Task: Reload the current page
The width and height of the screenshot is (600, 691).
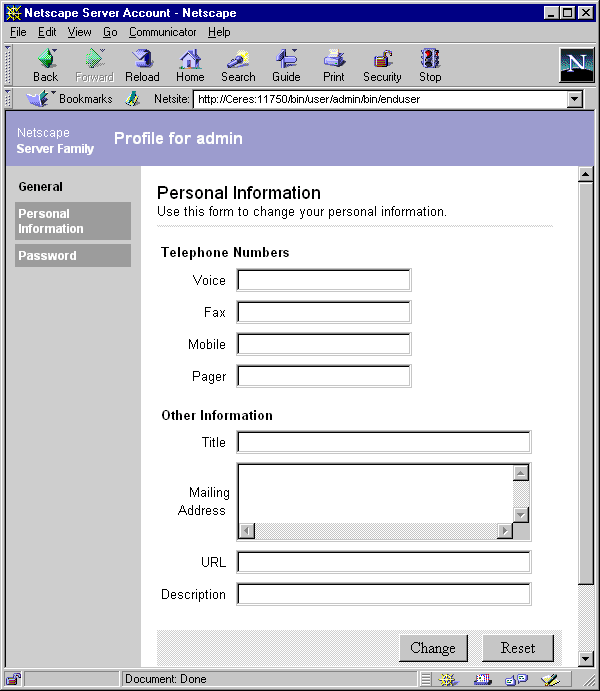Action: pyautogui.click(x=142, y=65)
